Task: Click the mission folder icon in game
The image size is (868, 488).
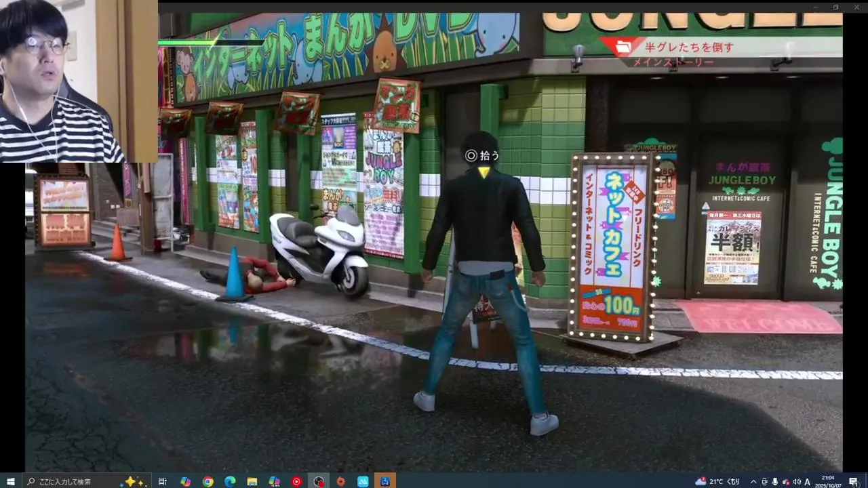Action: (x=622, y=47)
